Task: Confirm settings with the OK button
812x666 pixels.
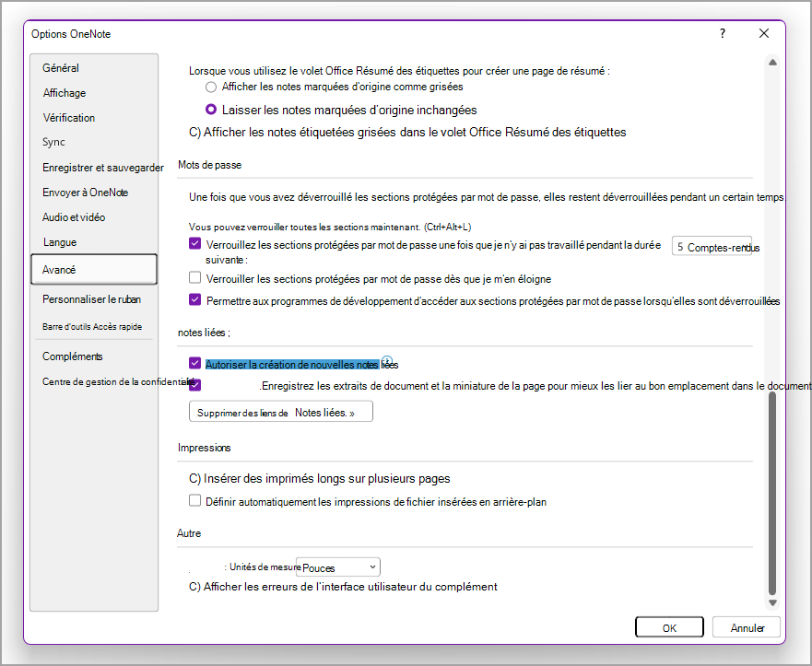Action: [669, 627]
